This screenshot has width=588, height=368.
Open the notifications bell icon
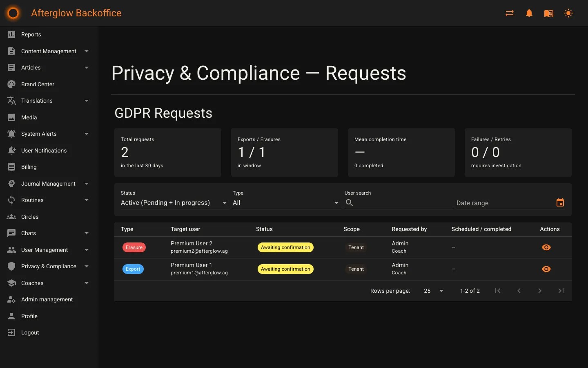click(x=529, y=13)
